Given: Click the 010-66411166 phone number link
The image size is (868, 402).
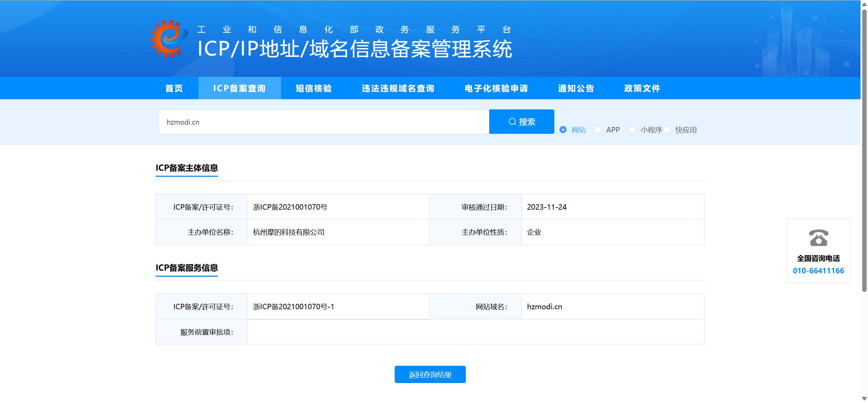Looking at the screenshot, I should [818, 271].
